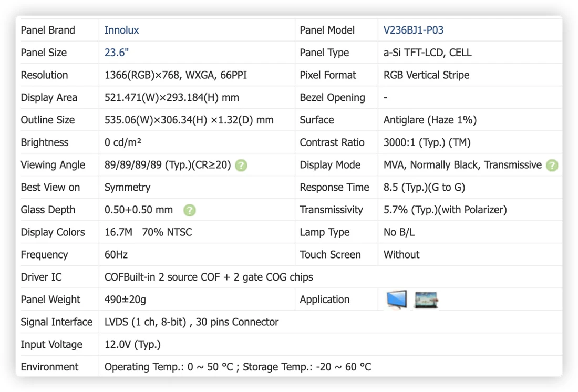Click the help icon beside Viewing Angle

tap(241, 165)
